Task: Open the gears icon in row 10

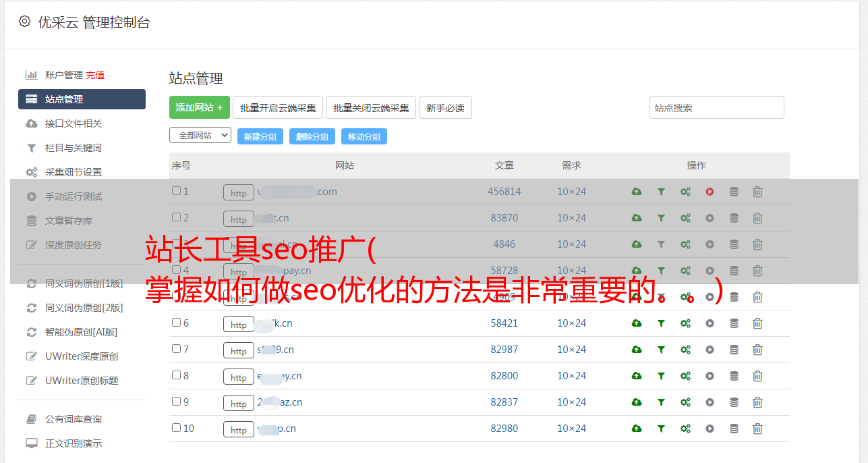Action: coord(685,429)
